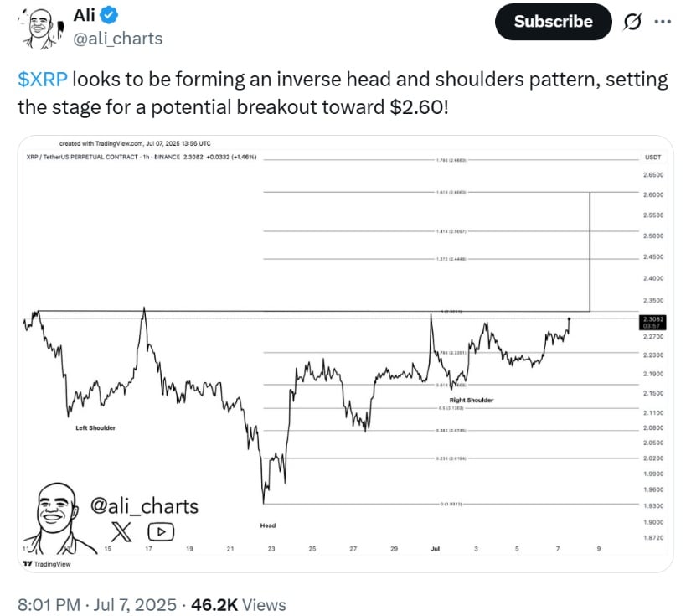Viewport: 691px width, 616px height.
Task: Open the @ali_charts handle link
Action: pos(117,39)
